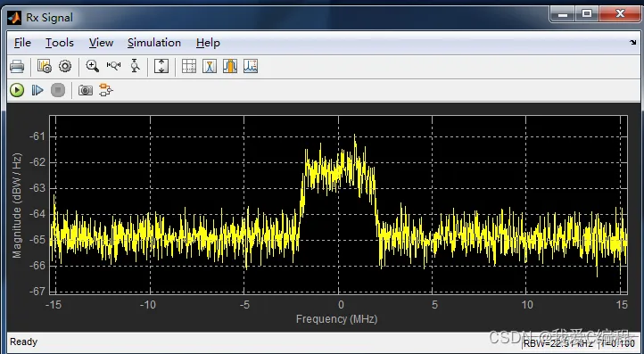This screenshot has width=644, height=354.
Task: Open the Simulation menu
Action: pyautogui.click(x=154, y=43)
